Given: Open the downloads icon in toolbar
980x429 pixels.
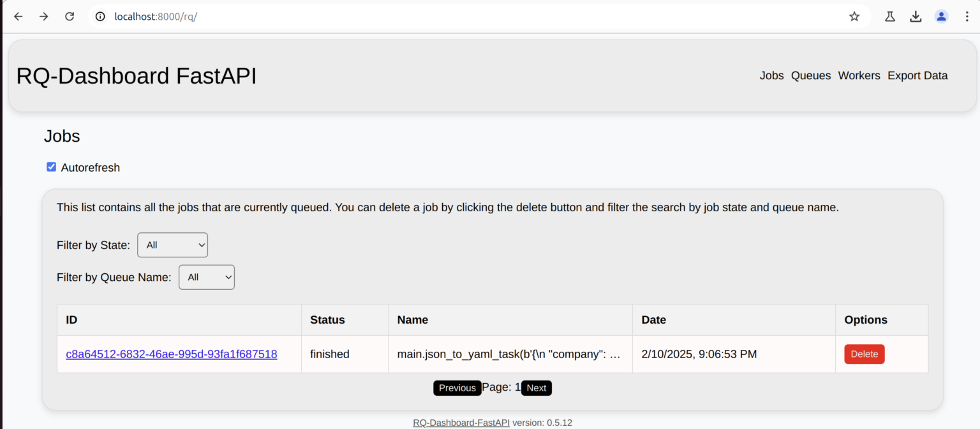Looking at the screenshot, I should [916, 16].
